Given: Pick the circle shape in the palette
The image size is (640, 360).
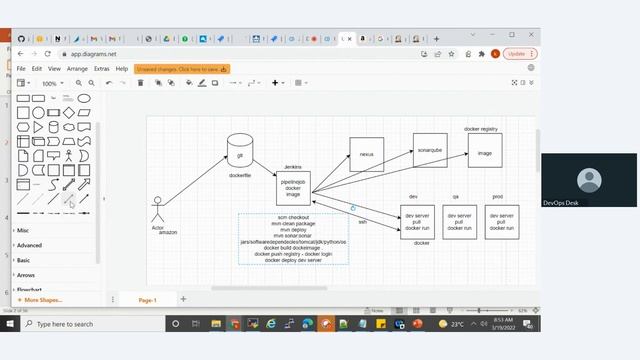Looking at the screenshot, I should click(38, 113).
